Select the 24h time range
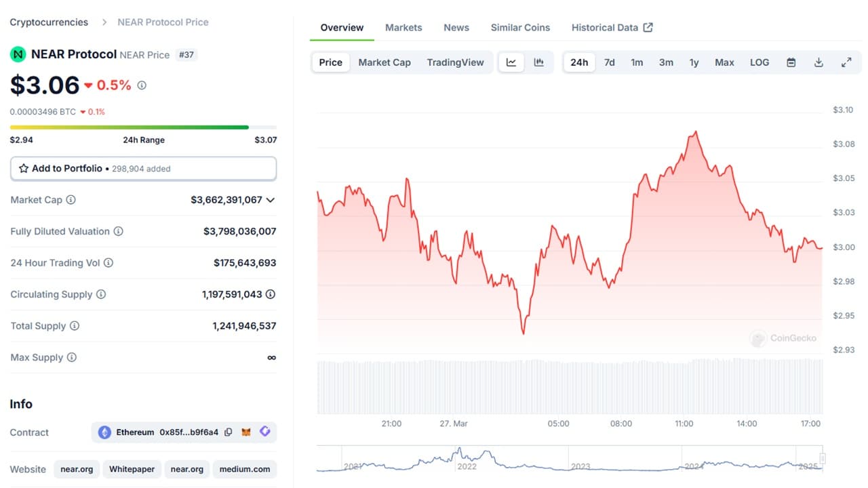Image resolution: width=868 pixels, height=488 pixels. (579, 62)
